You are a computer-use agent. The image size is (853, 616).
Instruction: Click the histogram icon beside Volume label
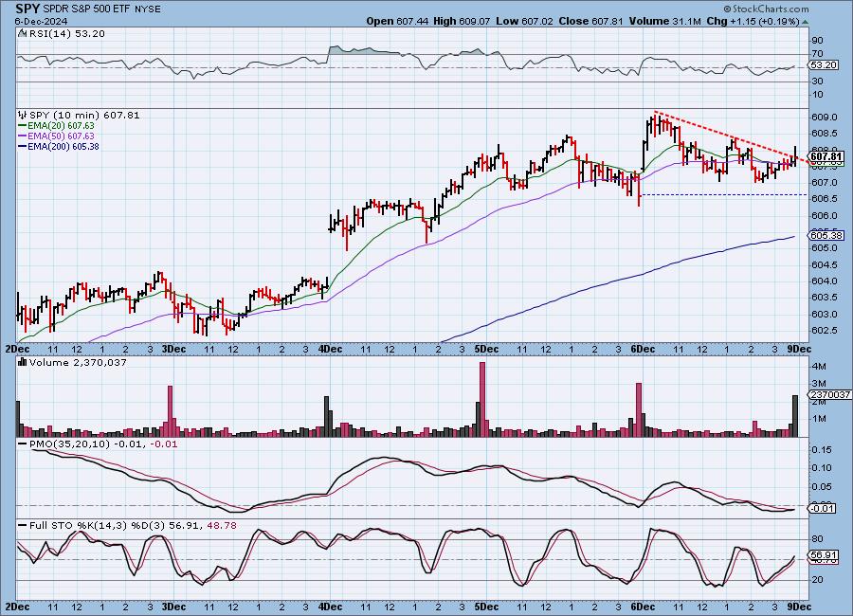coord(23,362)
